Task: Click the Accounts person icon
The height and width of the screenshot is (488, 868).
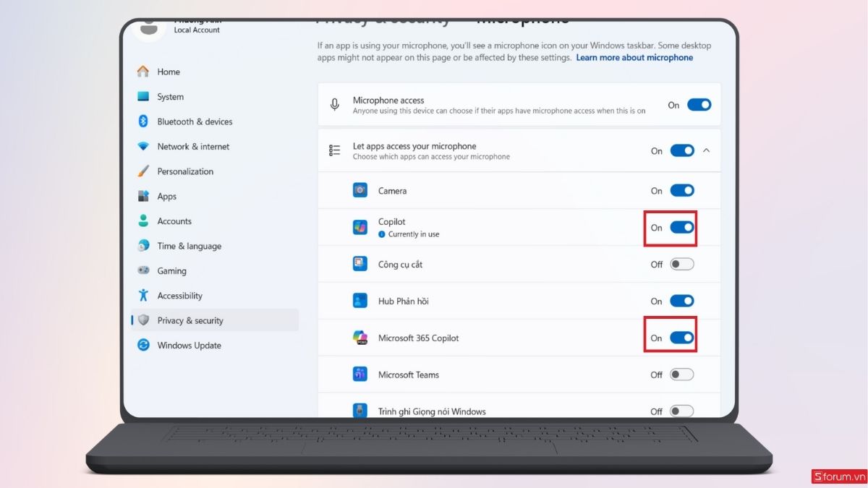Action: [x=143, y=221]
